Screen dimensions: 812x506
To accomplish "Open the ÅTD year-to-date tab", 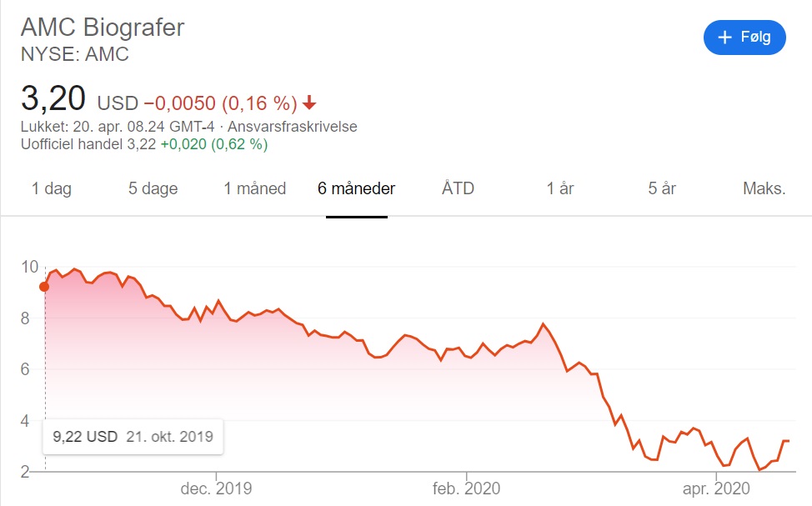I will [x=458, y=188].
